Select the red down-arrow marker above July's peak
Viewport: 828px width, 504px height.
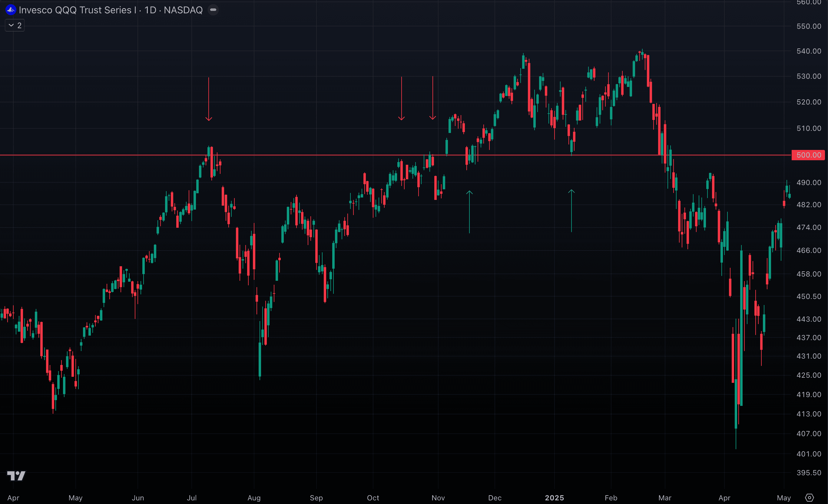point(209,99)
